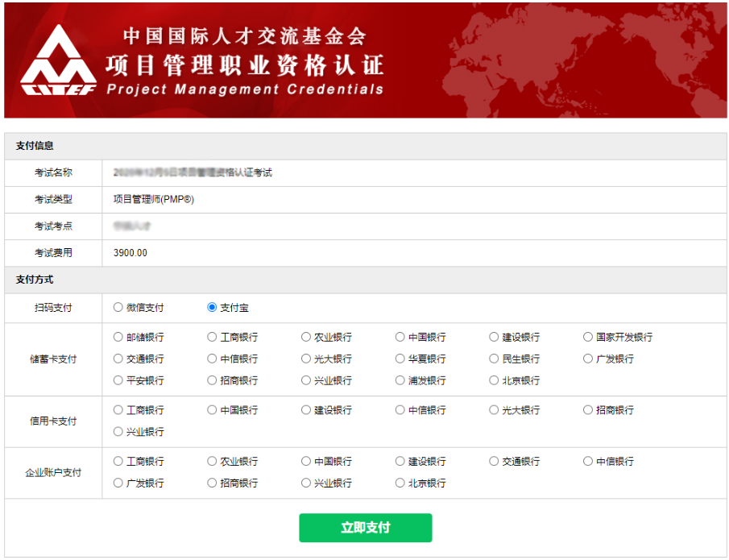Select 农业银行 in the 储蓄卡支付 row
Viewport: 729px width, 560px height.
pos(306,337)
